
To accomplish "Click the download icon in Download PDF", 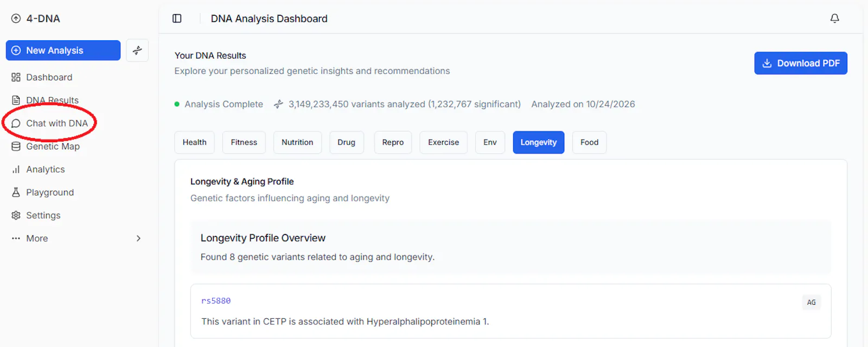I will pyautogui.click(x=767, y=63).
